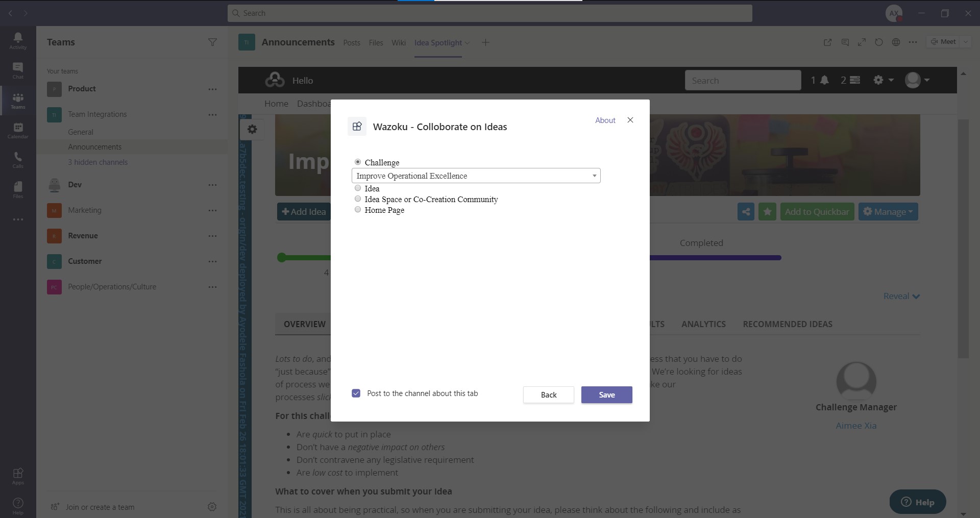Pop out the tab in new window
This screenshot has height=518, width=980.
click(x=828, y=42)
